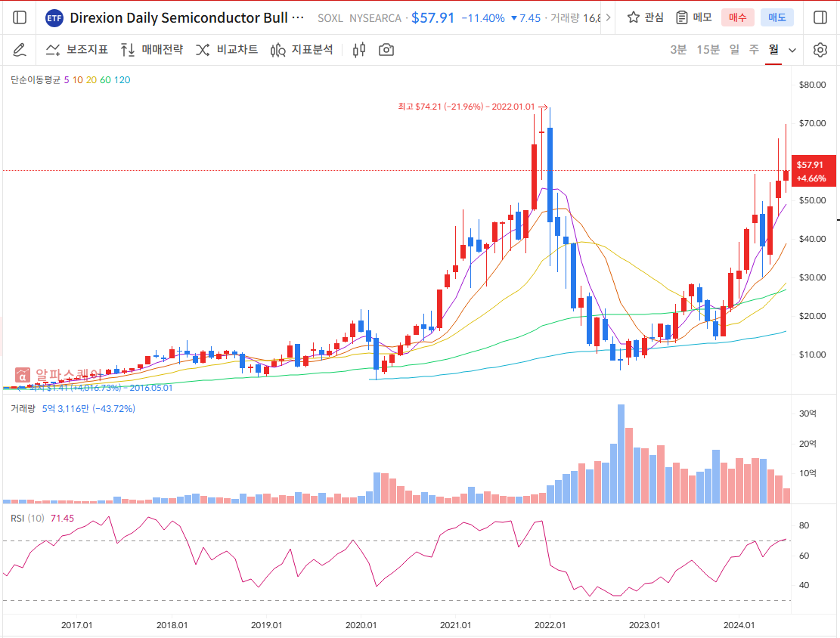Select the pencil drawing tool
This screenshot has width=840, height=638.
pos(20,50)
